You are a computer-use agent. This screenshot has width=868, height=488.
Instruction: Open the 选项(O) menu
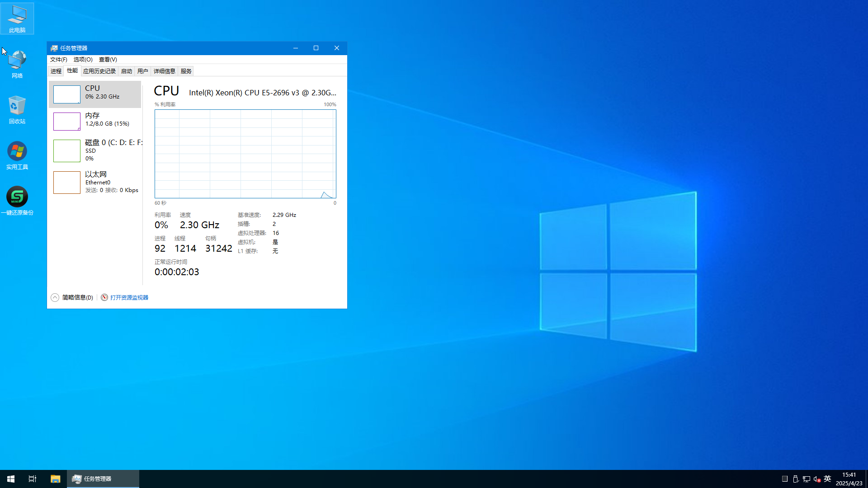83,60
